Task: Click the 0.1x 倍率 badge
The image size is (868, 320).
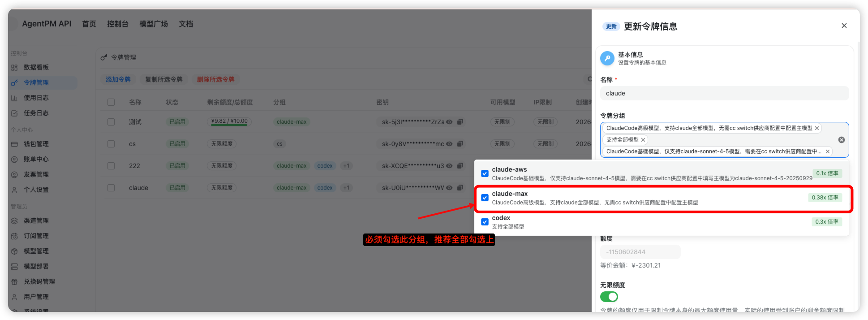Action: pyautogui.click(x=827, y=173)
